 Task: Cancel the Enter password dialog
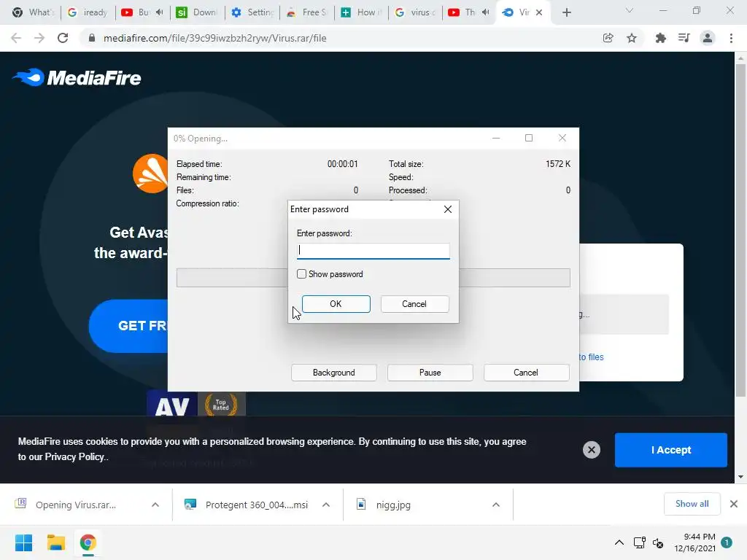click(414, 304)
